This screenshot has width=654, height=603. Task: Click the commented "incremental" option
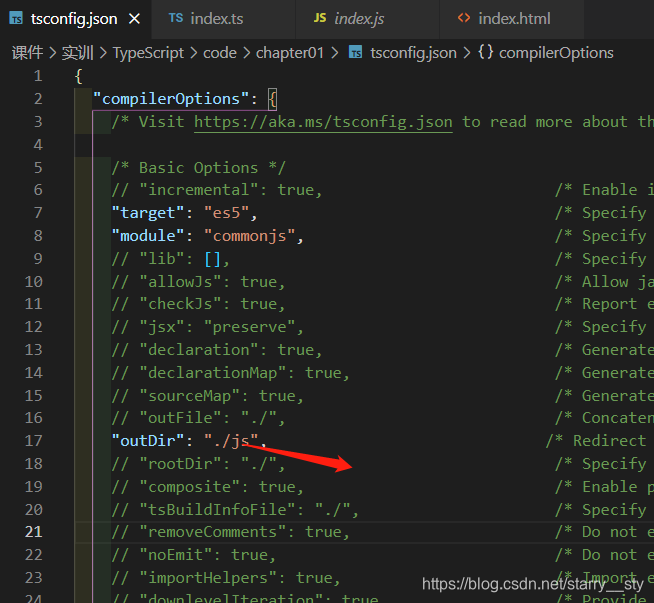[x=217, y=190]
